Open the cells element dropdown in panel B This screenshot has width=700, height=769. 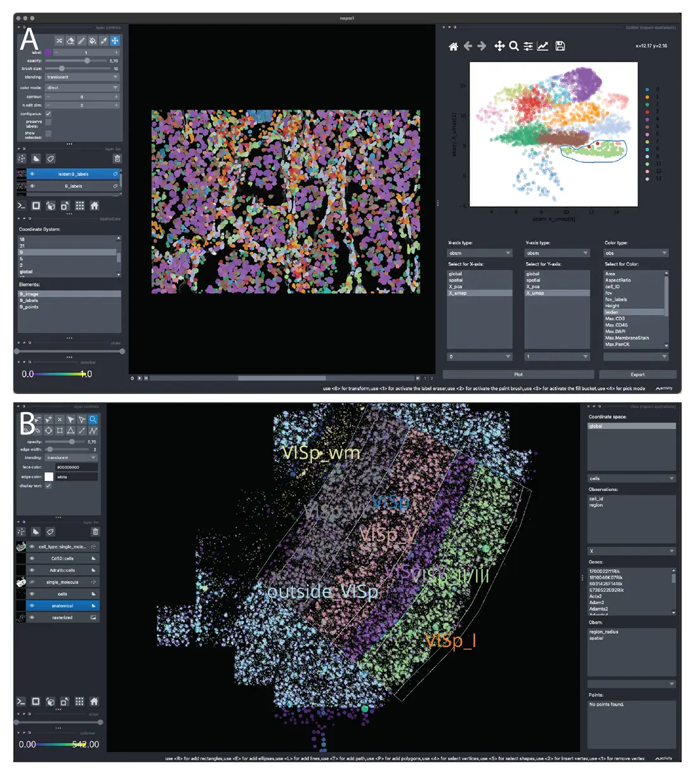click(x=631, y=478)
